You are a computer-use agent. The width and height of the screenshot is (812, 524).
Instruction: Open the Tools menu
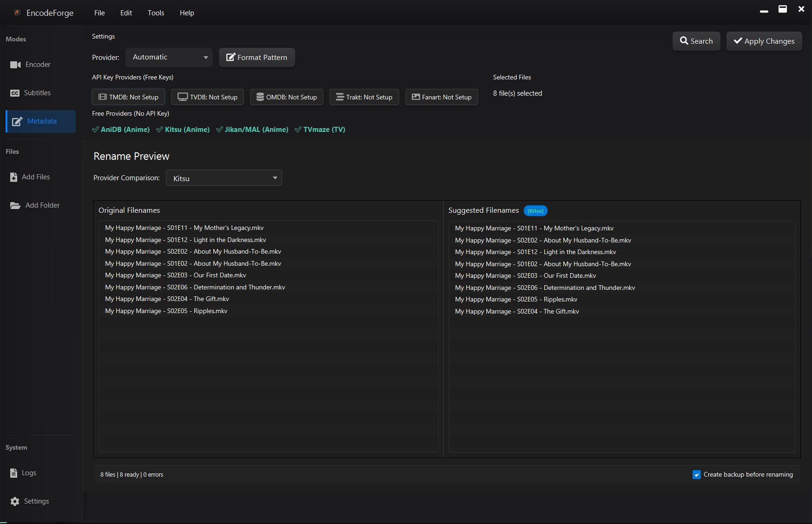156,13
